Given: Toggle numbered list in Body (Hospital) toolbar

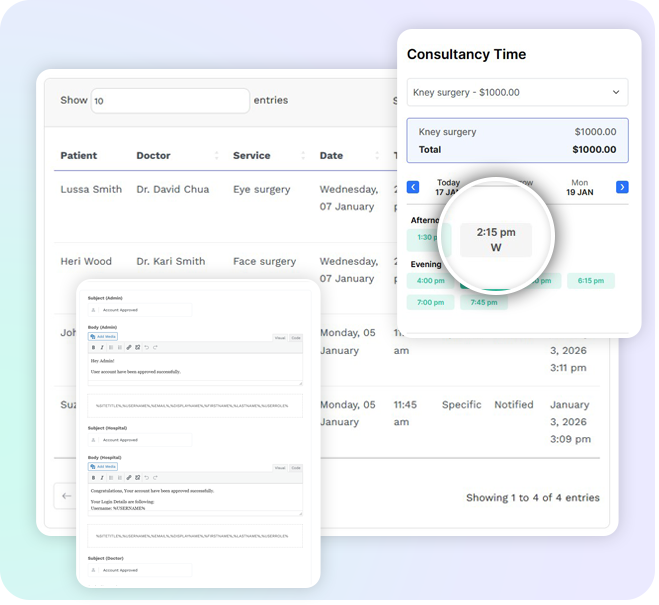Looking at the screenshot, I should [120, 478].
